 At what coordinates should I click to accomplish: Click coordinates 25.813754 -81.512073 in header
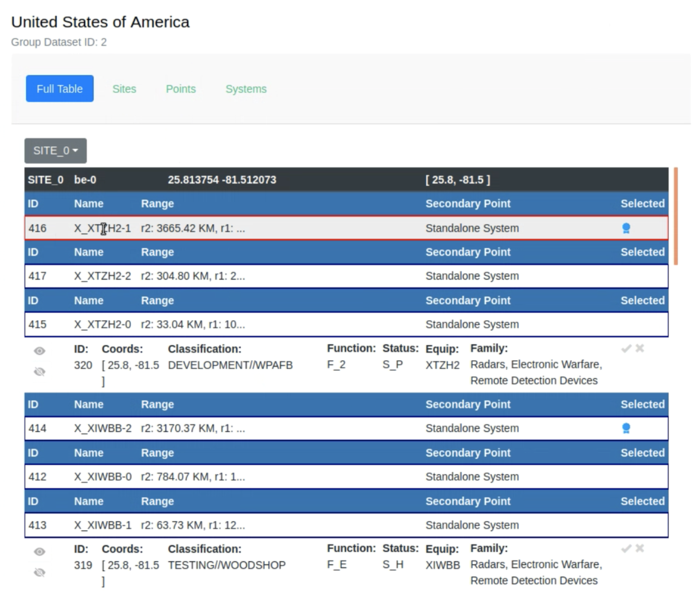click(222, 180)
